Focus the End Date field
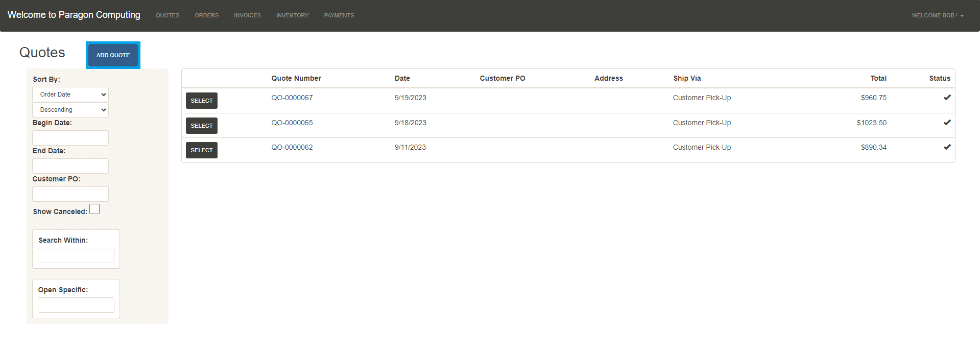980x352 pixels. tap(70, 166)
